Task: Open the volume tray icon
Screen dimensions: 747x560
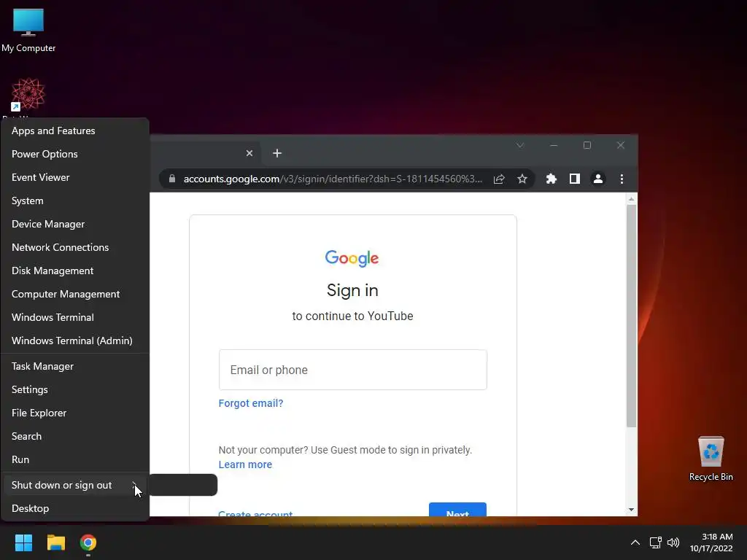Action: (673, 542)
